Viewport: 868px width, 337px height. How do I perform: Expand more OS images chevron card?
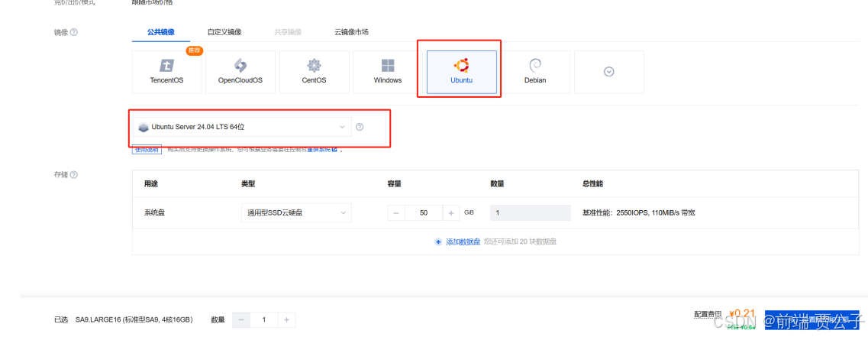pyautogui.click(x=609, y=72)
